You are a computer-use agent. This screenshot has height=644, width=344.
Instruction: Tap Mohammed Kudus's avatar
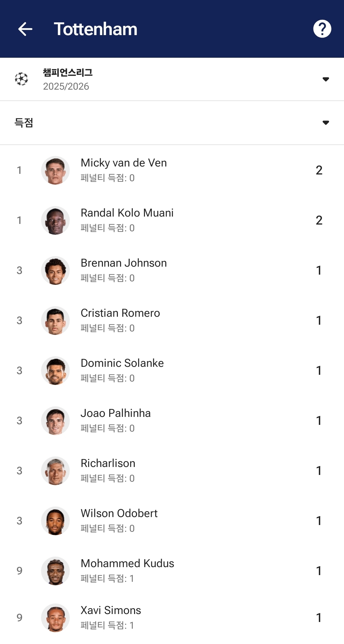(55, 571)
